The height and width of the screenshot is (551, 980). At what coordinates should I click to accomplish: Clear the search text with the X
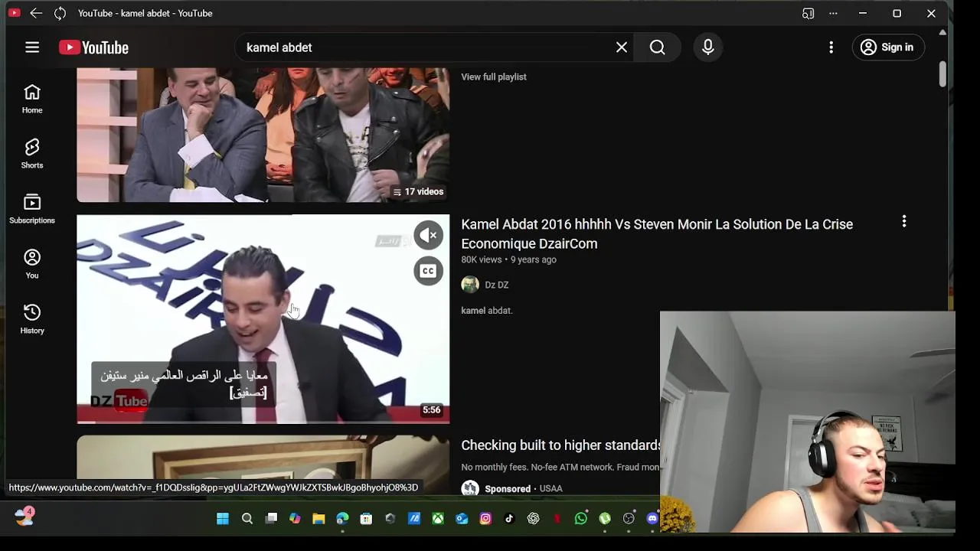coord(622,47)
